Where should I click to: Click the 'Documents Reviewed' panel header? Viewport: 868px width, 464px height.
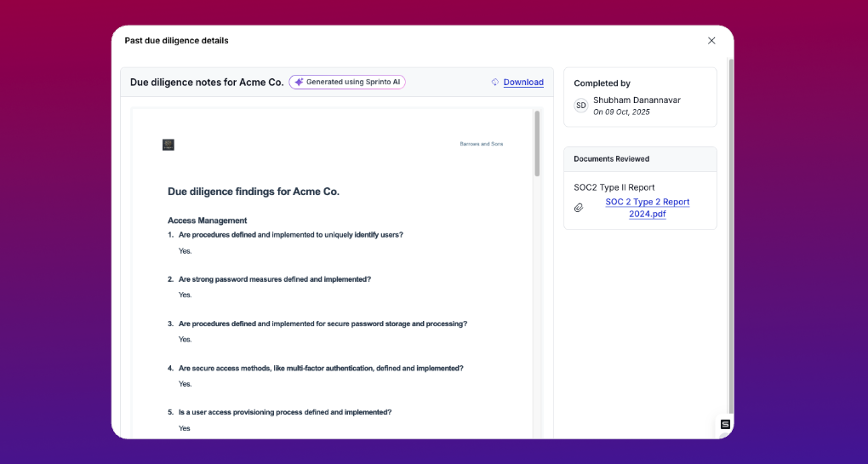[611, 159]
